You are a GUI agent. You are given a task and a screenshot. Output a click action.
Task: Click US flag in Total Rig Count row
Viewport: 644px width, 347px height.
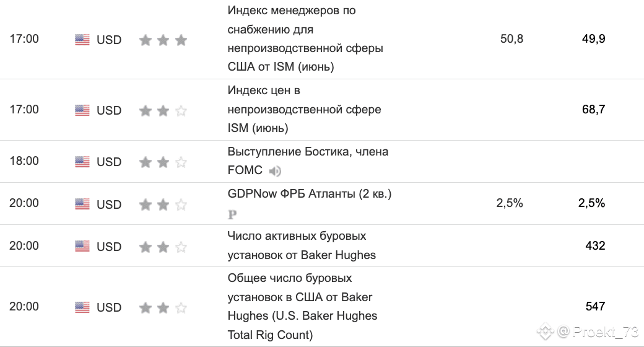click(x=82, y=307)
